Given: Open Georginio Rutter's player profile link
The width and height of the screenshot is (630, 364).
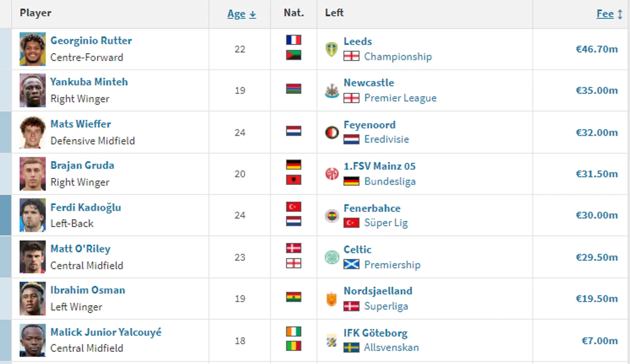Looking at the screenshot, I should pyautogui.click(x=91, y=41).
